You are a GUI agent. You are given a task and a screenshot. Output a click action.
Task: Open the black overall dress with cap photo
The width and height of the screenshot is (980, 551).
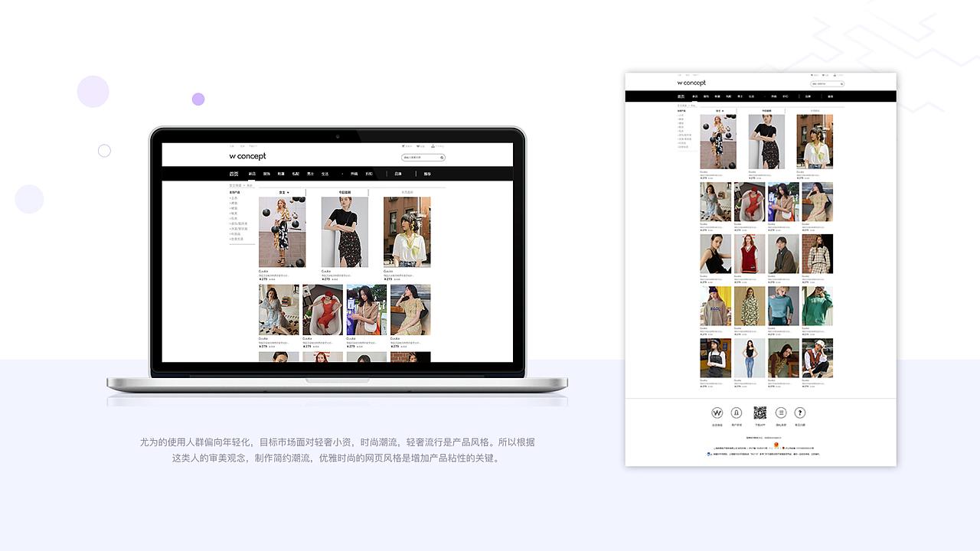click(715, 358)
